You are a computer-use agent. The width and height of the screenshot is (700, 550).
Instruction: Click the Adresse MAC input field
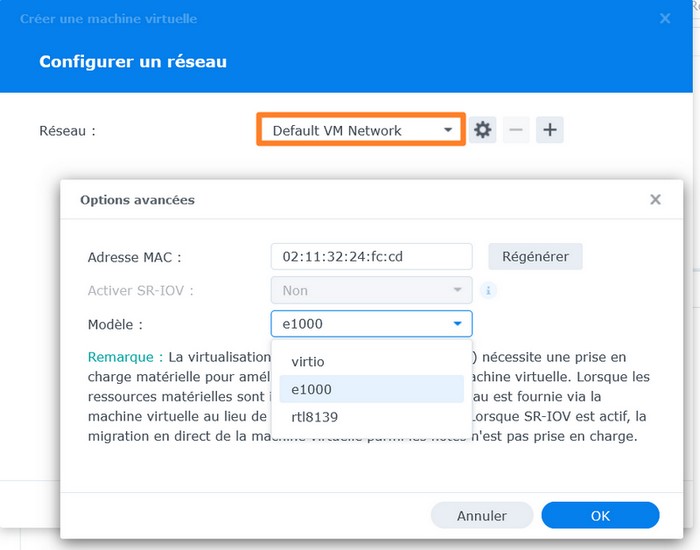[371, 257]
